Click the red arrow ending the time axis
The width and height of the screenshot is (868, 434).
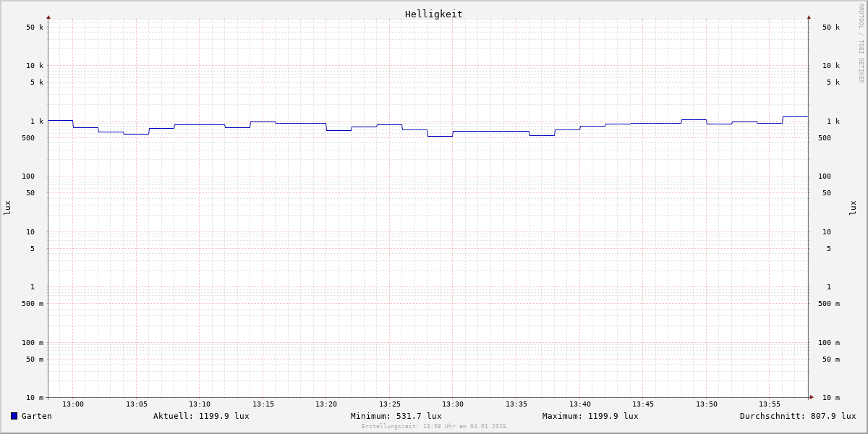pyautogui.click(x=812, y=397)
